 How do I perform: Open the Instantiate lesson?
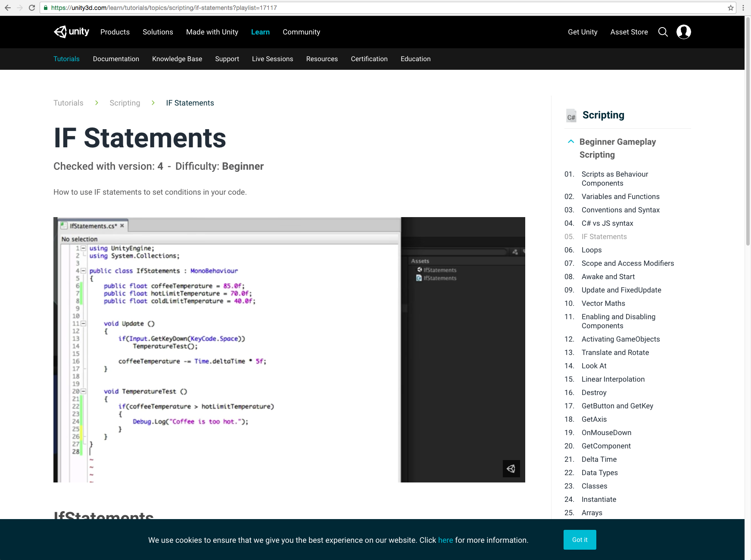click(599, 499)
